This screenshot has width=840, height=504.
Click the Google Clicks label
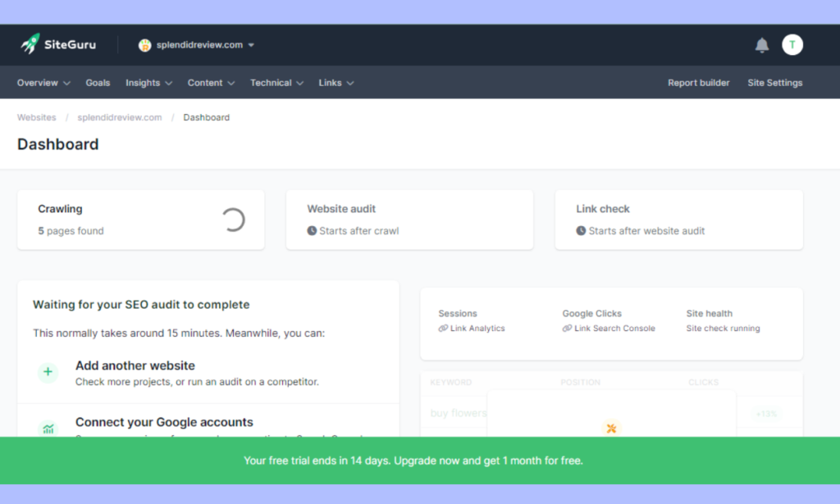coord(592,314)
